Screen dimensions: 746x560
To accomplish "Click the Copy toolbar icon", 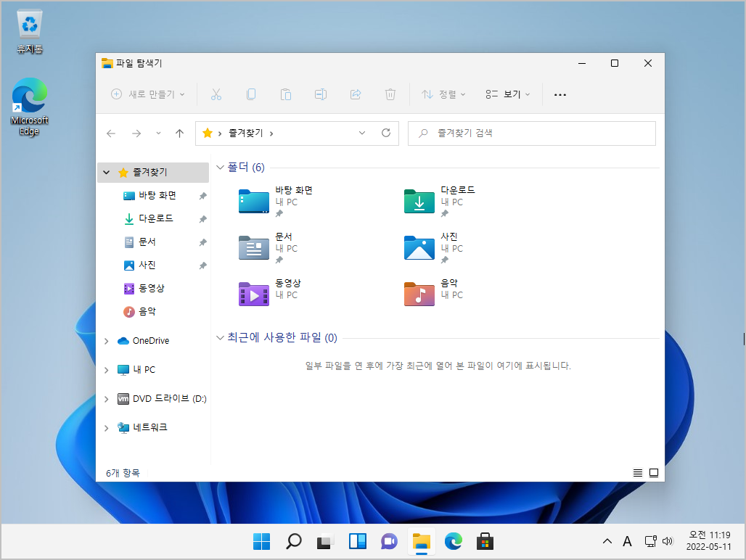I will click(x=250, y=94).
